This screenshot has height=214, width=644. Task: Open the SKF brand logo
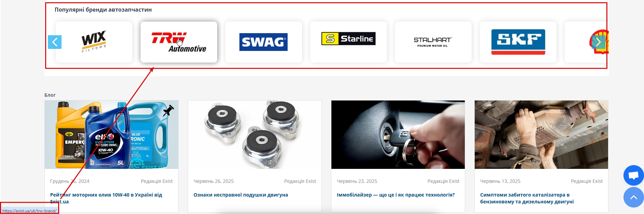coord(518,42)
